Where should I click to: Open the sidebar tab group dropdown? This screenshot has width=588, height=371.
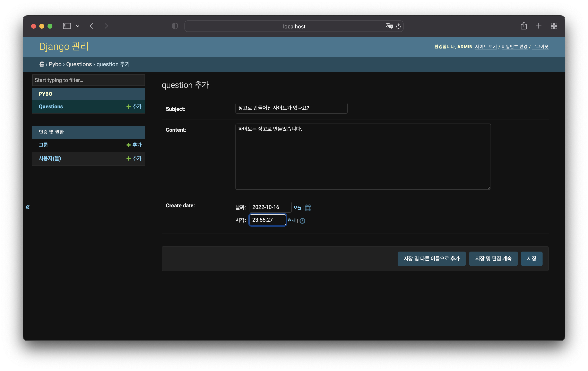(78, 26)
